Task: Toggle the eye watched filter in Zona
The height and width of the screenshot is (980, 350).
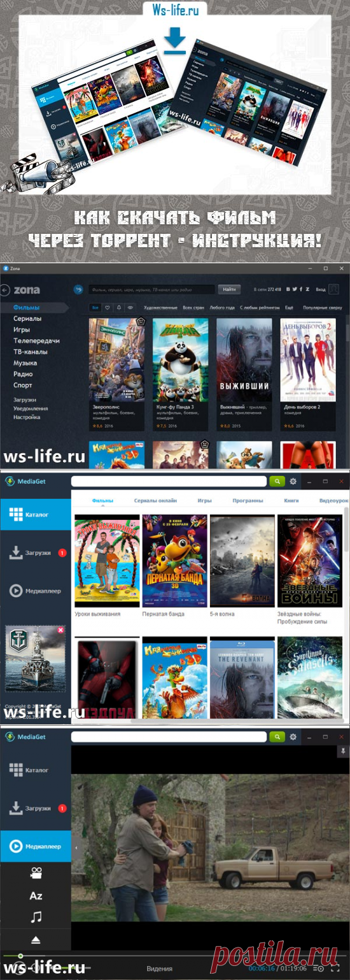Action: point(130,307)
